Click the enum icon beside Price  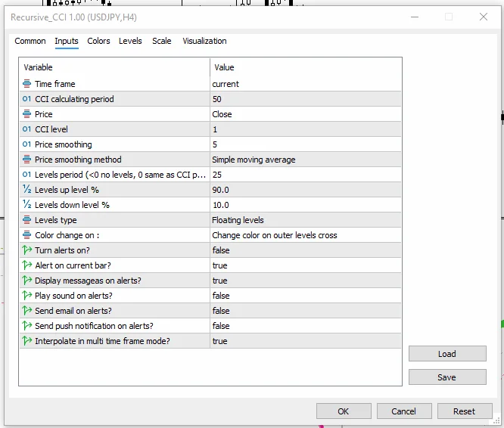click(x=26, y=114)
